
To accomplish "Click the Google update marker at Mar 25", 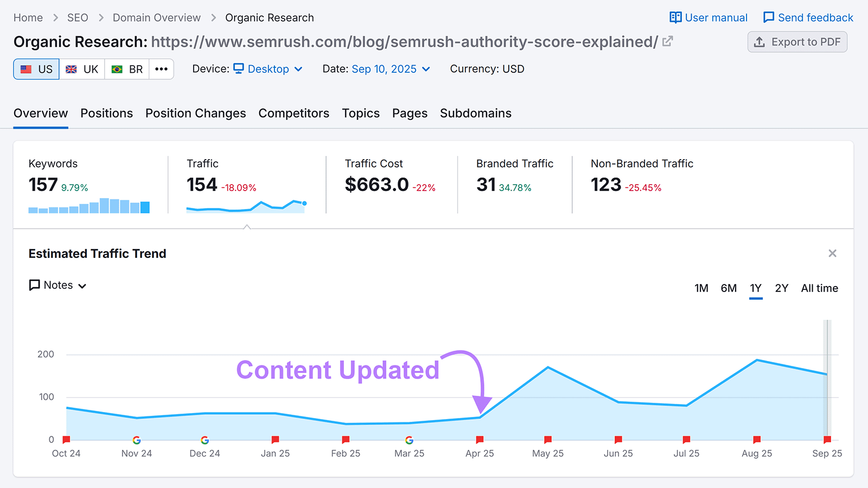I will [410, 440].
